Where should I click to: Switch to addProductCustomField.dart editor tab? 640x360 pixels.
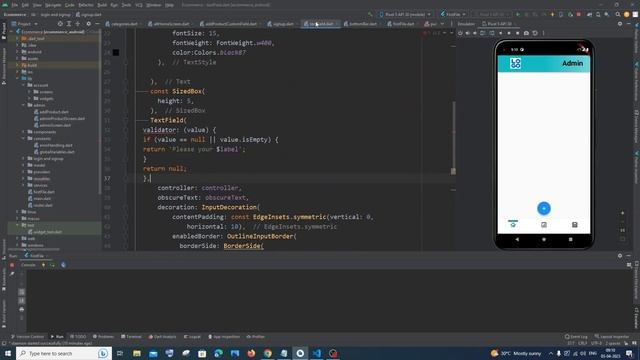(x=229, y=24)
